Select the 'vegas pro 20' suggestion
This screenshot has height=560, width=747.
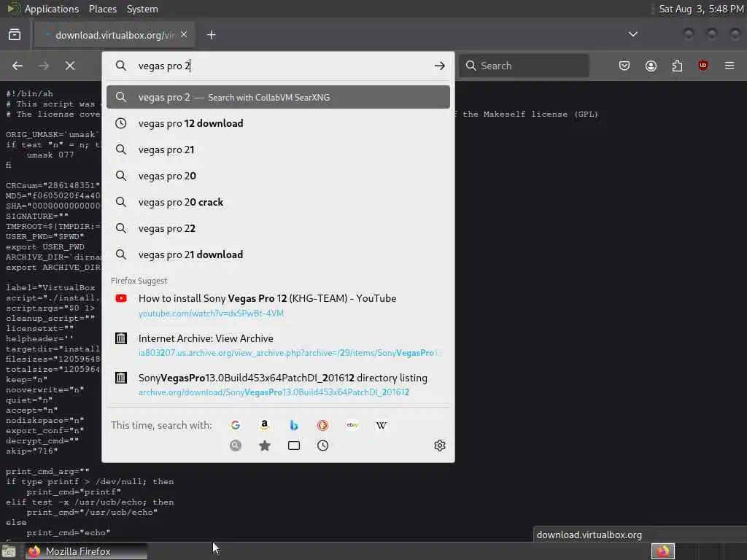pos(278,176)
